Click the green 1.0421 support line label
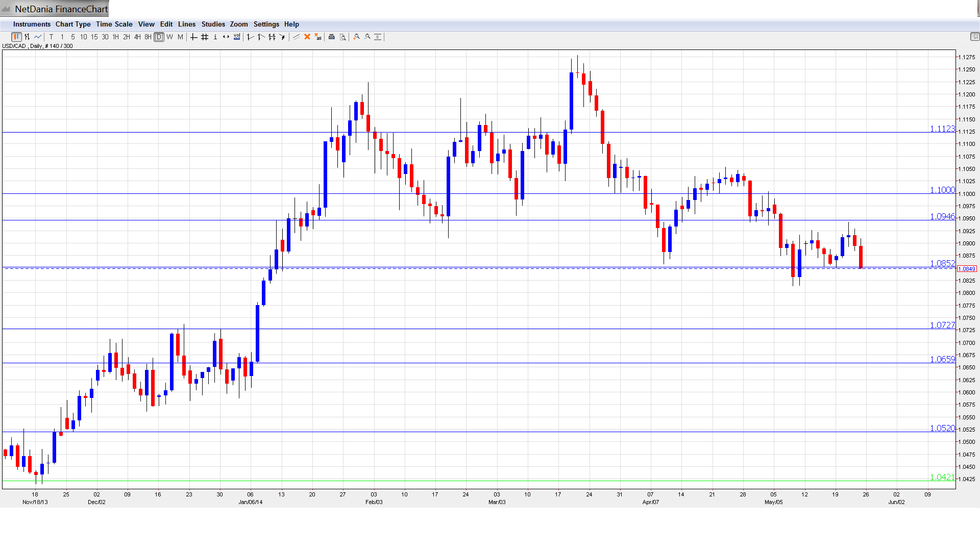Viewport: 980px width, 551px height. [x=942, y=477]
